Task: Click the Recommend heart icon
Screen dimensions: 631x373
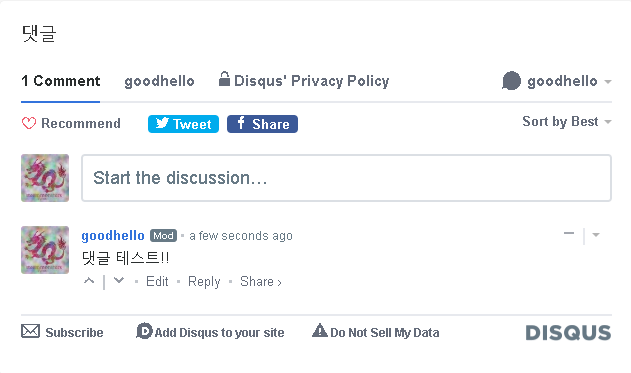Action: 29,123
